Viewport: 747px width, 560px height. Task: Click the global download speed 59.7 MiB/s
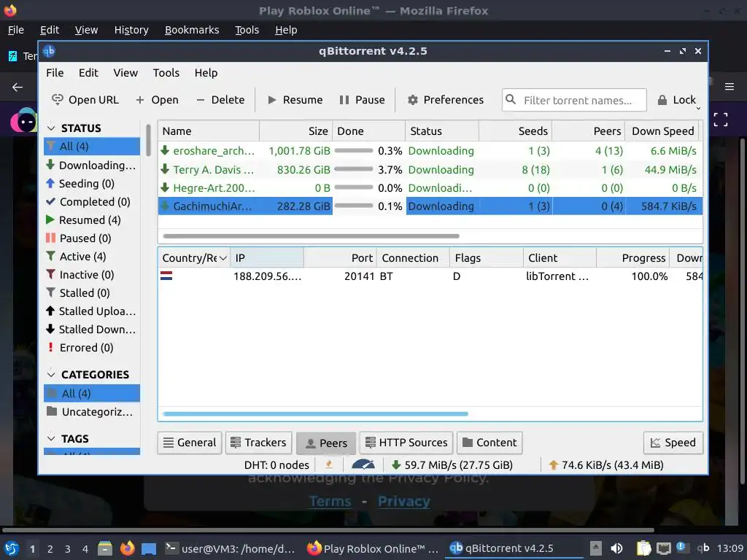pyautogui.click(x=452, y=464)
